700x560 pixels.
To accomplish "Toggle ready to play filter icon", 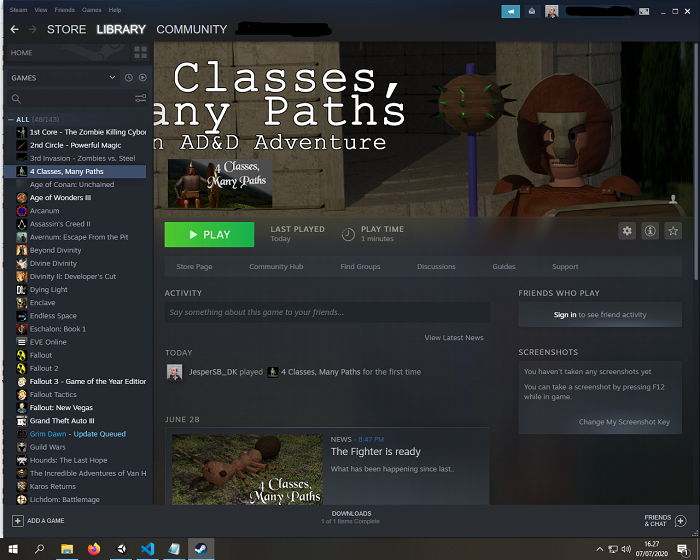I will coord(142,78).
